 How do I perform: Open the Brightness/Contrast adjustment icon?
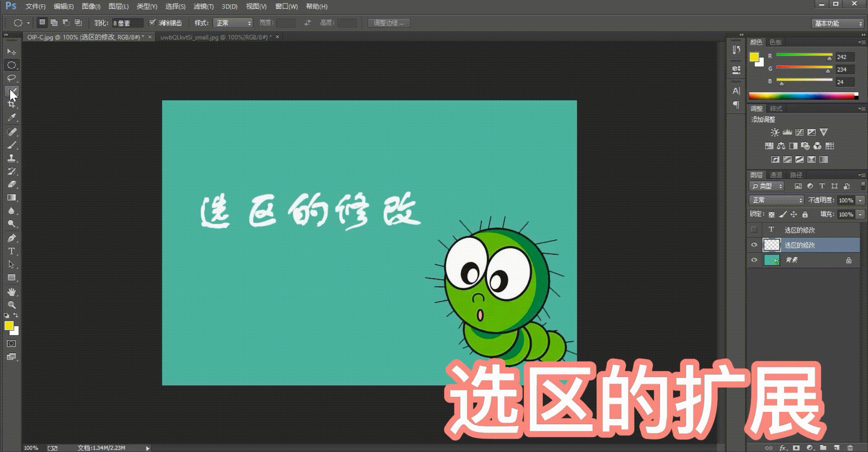[x=775, y=132]
